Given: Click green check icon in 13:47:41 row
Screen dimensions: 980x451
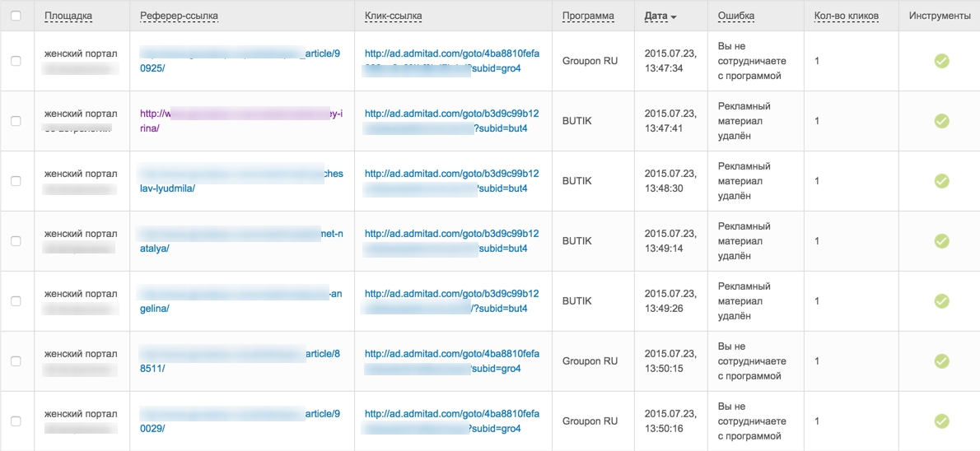Looking at the screenshot, I should coord(941,120).
